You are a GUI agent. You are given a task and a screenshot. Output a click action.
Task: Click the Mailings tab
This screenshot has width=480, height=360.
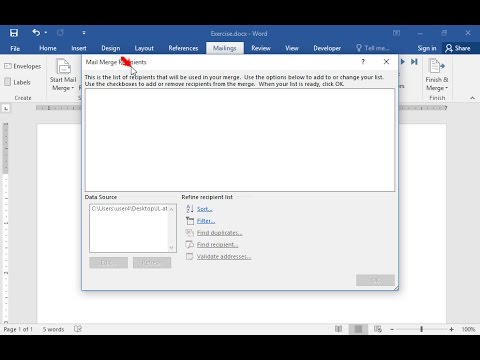point(224,48)
